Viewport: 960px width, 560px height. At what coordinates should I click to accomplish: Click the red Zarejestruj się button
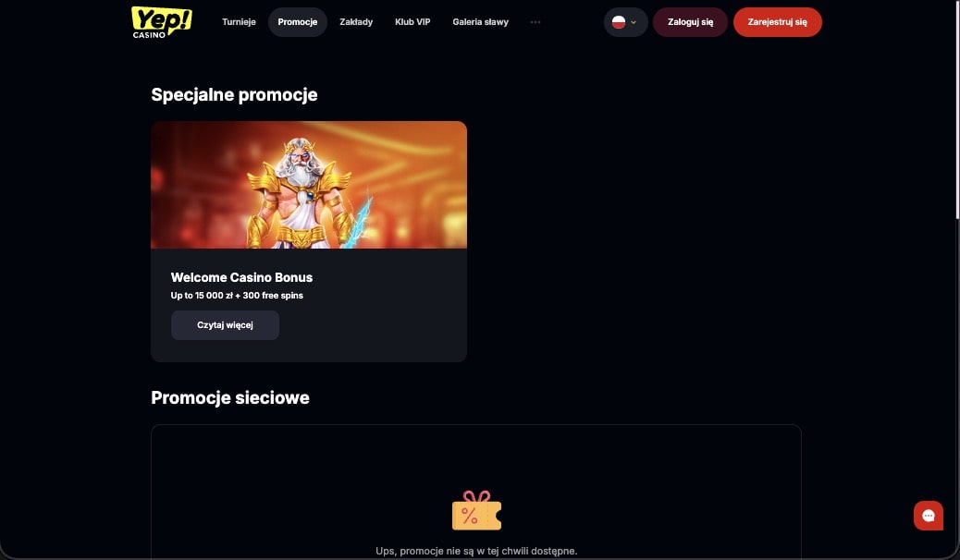(778, 22)
